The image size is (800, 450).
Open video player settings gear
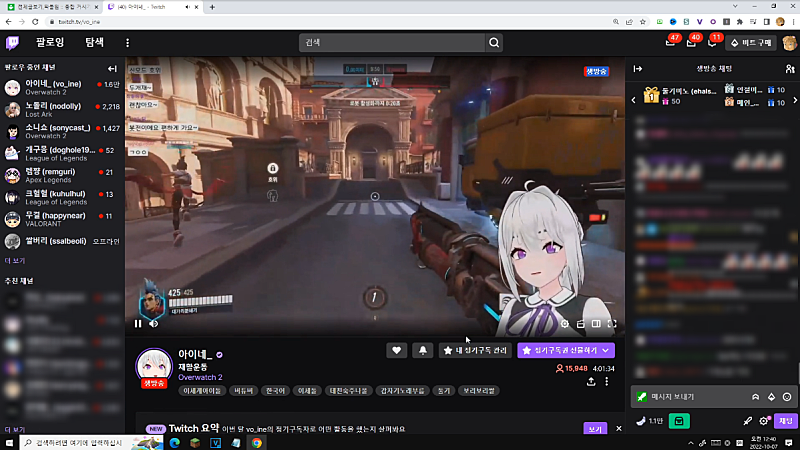565,323
